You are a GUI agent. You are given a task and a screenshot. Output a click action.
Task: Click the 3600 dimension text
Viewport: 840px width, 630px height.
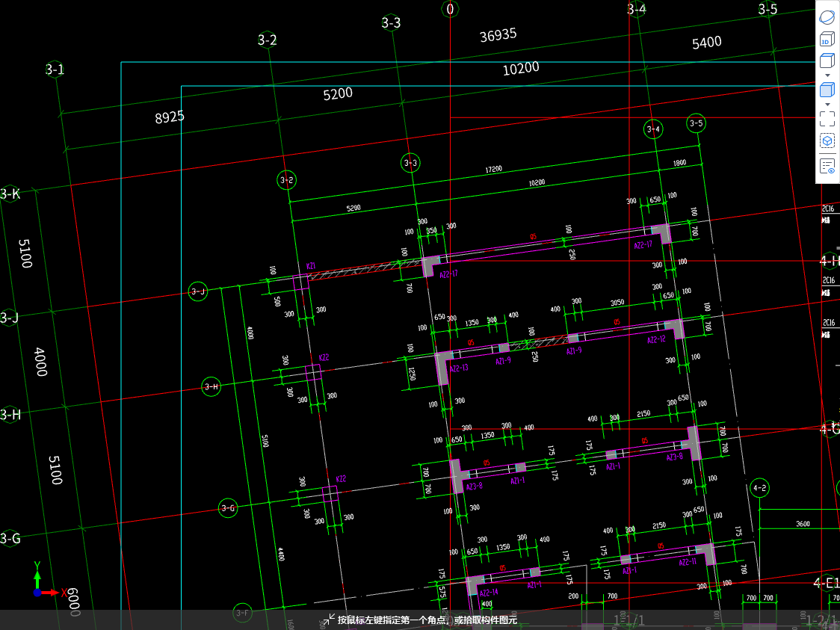(x=803, y=524)
